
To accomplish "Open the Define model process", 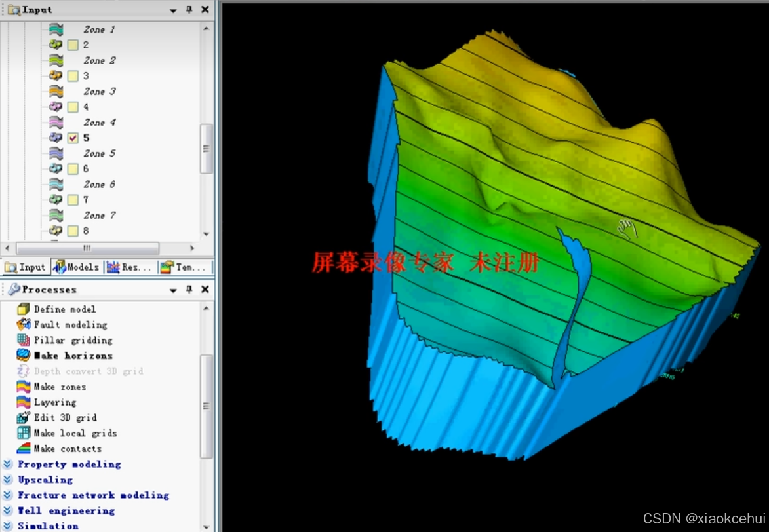I will click(x=65, y=309).
